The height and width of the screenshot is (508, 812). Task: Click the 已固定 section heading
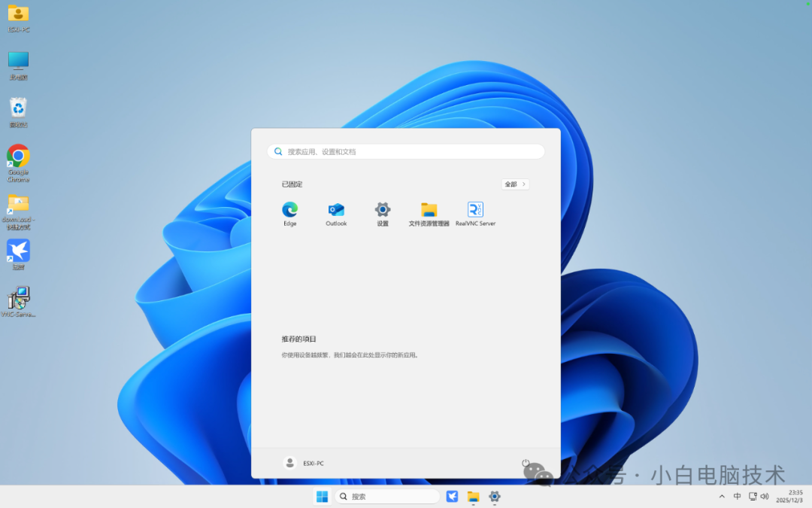pos(292,184)
